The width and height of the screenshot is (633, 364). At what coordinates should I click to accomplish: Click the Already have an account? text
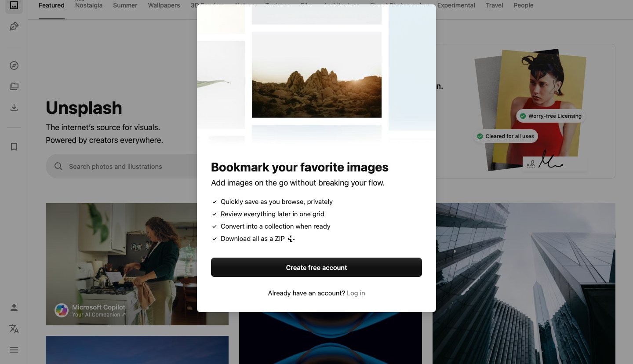pyautogui.click(x=306, y=293)
